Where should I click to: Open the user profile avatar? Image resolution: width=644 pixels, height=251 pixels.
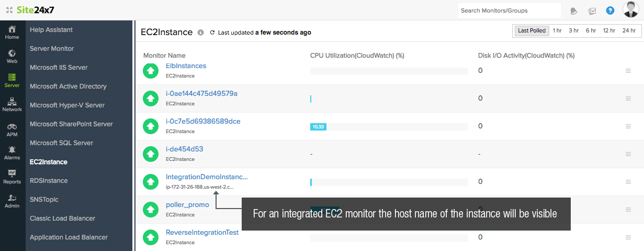click(630, 10)
